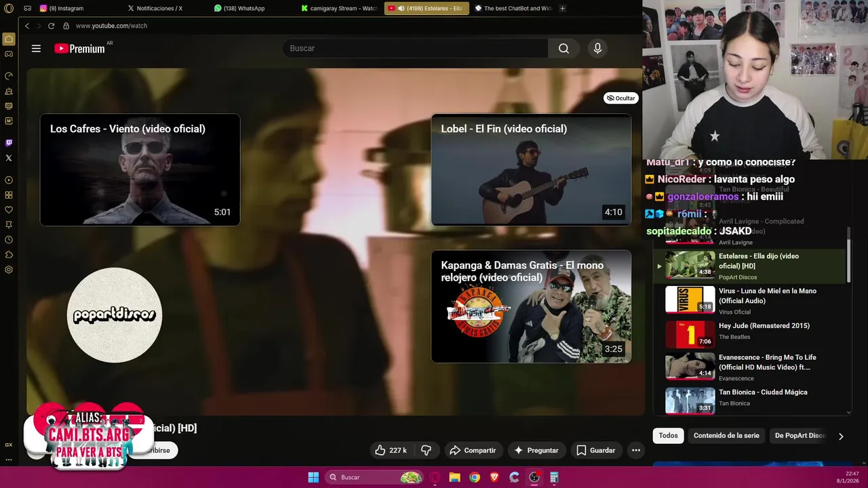Open the GX Corner gamepad icon in the sidebar

coord(9,54)
